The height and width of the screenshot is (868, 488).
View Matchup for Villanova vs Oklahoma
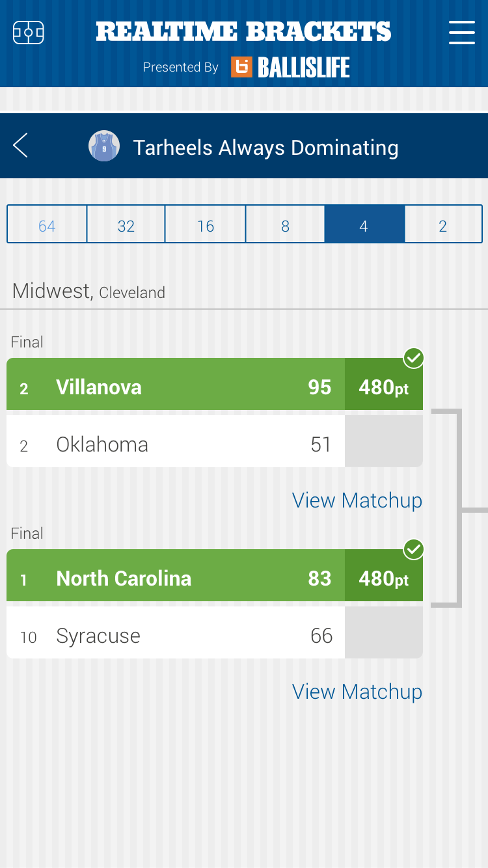[x=357, y=500]
